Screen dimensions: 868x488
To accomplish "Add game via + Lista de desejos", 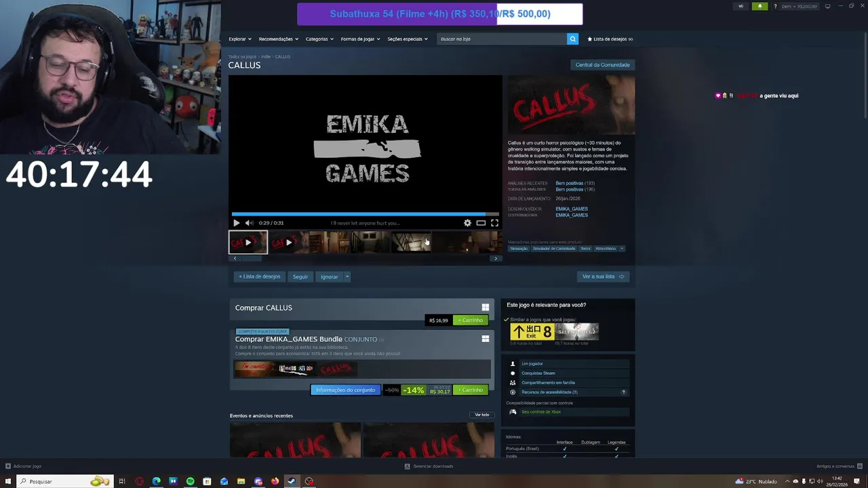I will coord(259,277).
